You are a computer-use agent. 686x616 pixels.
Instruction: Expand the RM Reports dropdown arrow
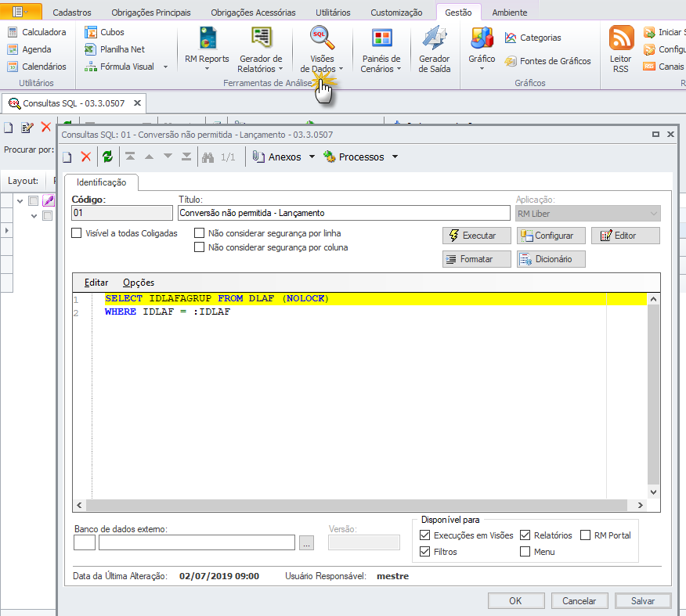207,69
